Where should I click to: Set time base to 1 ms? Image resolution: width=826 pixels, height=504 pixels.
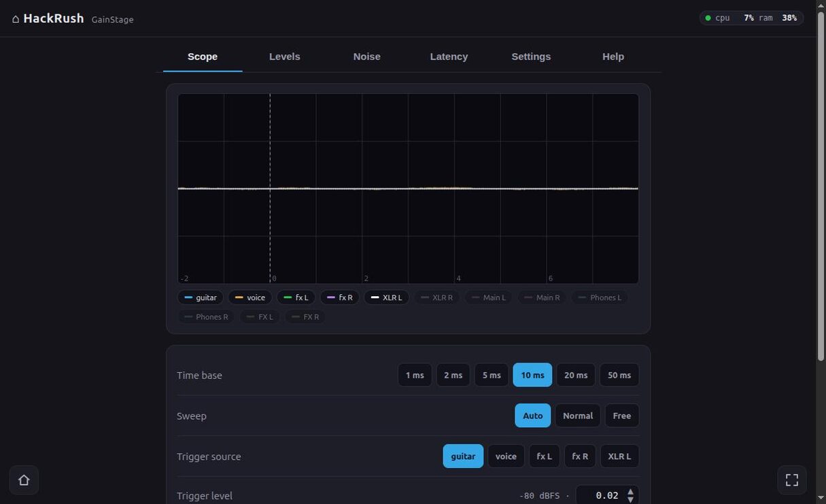(415, 375)
